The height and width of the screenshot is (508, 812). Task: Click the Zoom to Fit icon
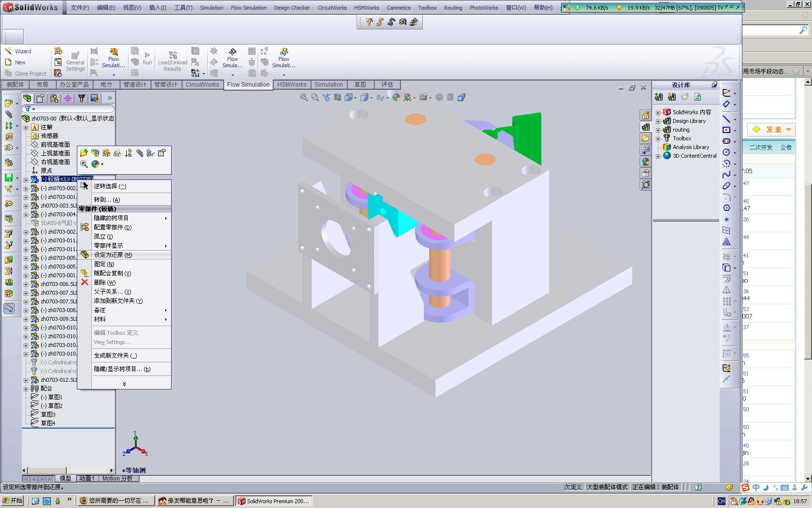click(304, 97)
